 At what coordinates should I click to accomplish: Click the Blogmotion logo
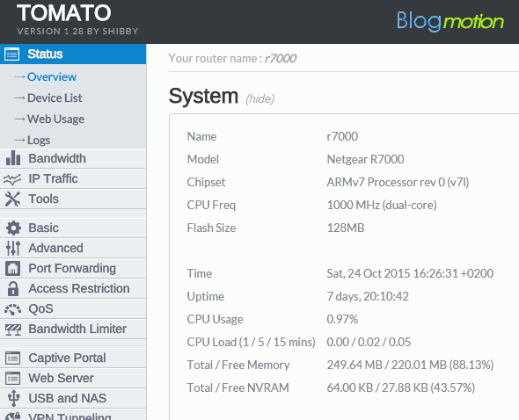point(450,21)
